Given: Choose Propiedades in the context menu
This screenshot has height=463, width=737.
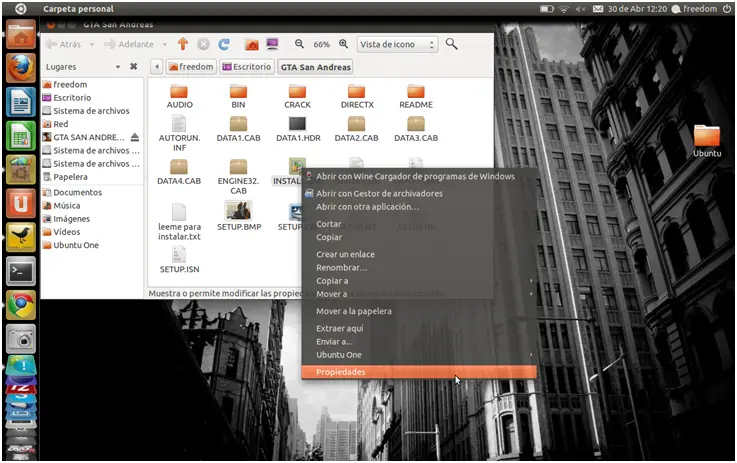Looking at the screenshot, I should point(419,372).
